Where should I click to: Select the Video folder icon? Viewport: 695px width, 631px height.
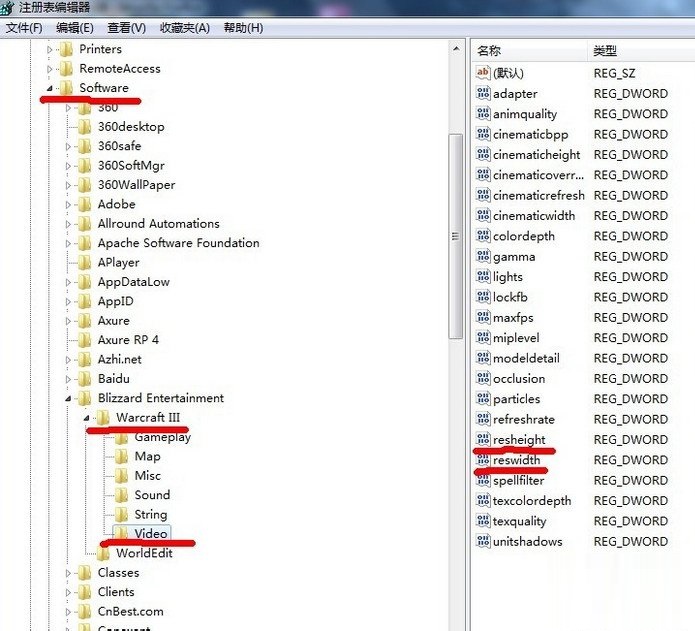pyautogui.click(x=121, y=534)
